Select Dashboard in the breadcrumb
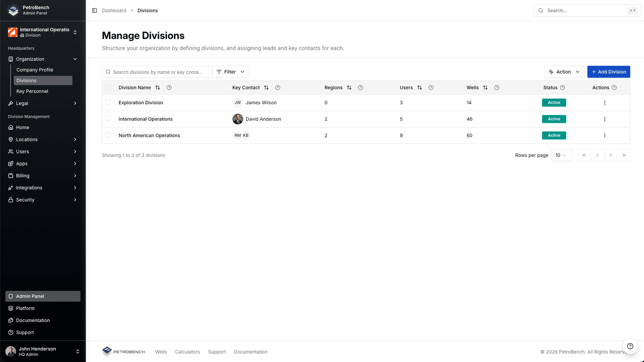Screen dimensions: 644x362 pyautogui.click(x=114, y=10)
